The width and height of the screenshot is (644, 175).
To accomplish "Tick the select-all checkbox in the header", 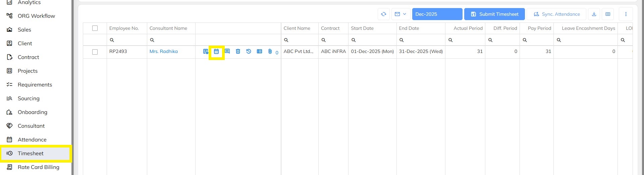I will [x=95, y=28].
